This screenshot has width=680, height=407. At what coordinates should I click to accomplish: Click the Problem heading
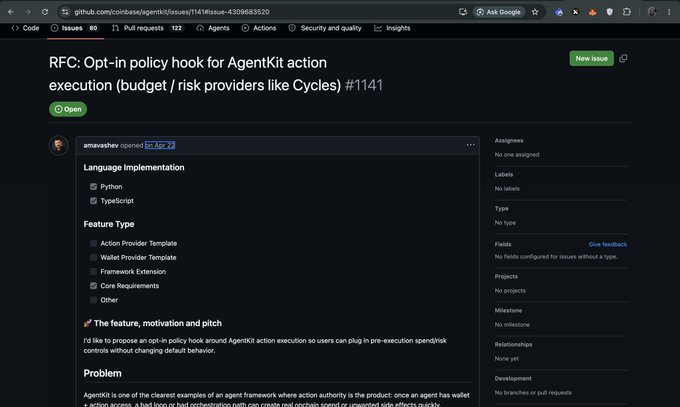[102, 374]
